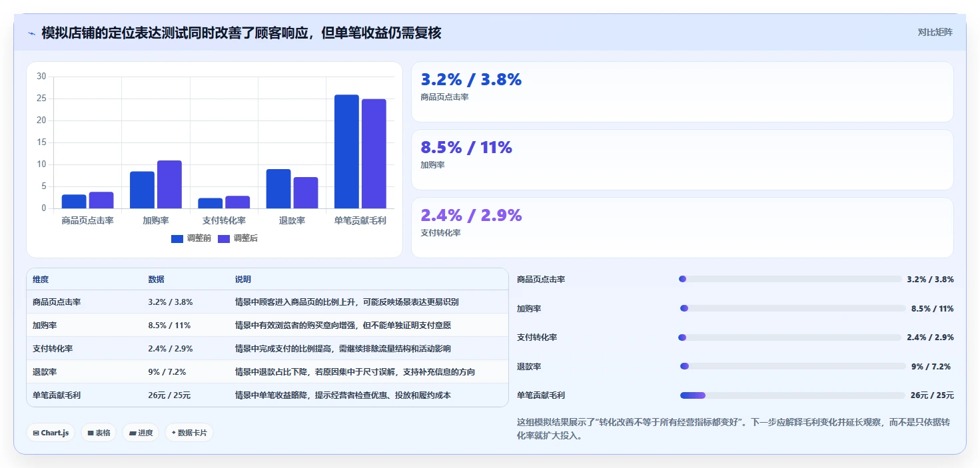This screenshot has height=468, width=980.
Task: Click the 调整后 bar for 商品页点击率
Action: click(101, 200)
